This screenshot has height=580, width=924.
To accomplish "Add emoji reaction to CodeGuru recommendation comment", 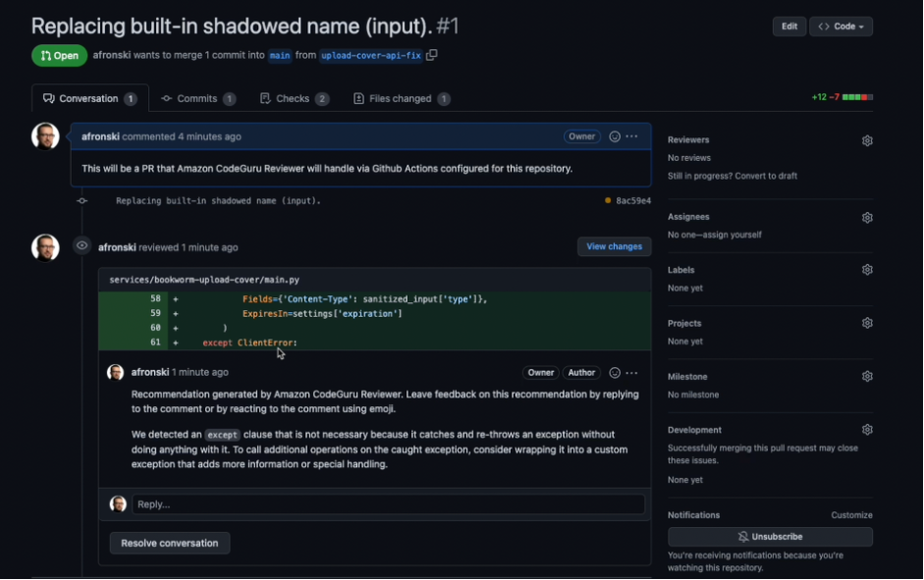I will point(615,373).
